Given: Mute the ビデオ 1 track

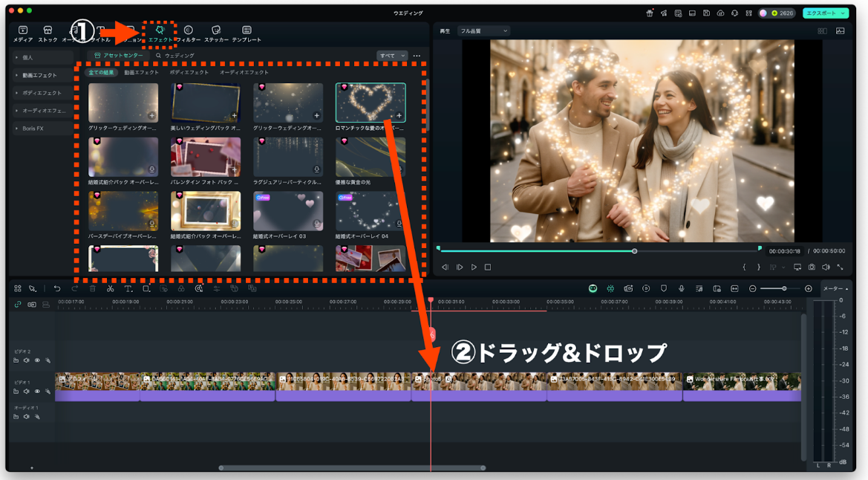Looking at the screenshot, I should tap(27, 392).
